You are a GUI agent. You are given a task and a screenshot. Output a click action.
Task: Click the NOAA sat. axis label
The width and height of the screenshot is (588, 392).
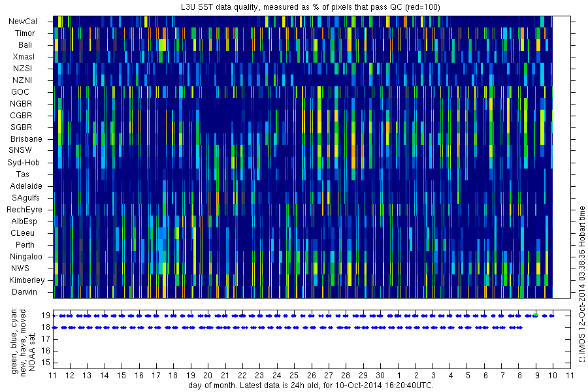click(32, 352)
